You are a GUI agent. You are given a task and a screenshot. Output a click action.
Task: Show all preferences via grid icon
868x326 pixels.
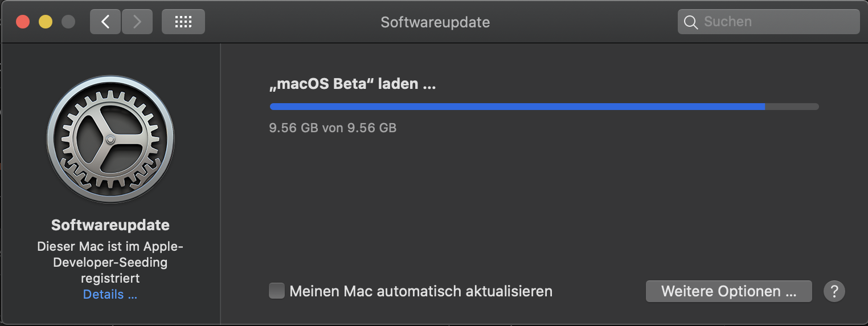pos(183,22)
